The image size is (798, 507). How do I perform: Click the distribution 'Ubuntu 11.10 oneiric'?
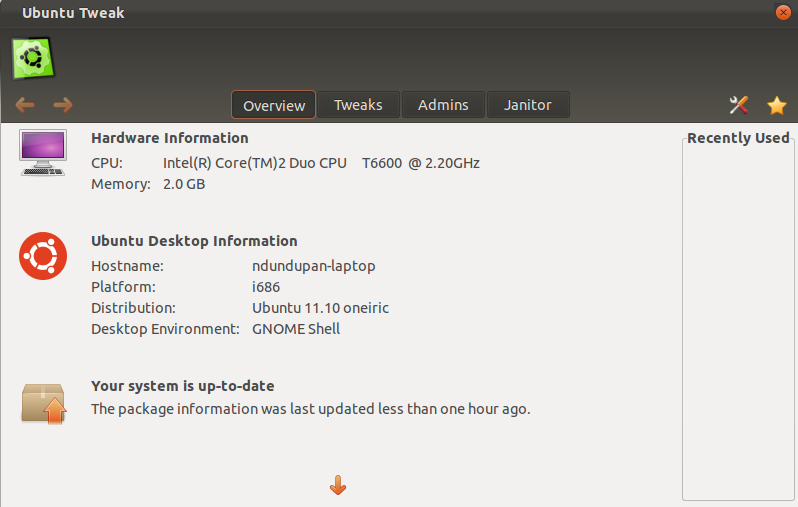[321, 308]
